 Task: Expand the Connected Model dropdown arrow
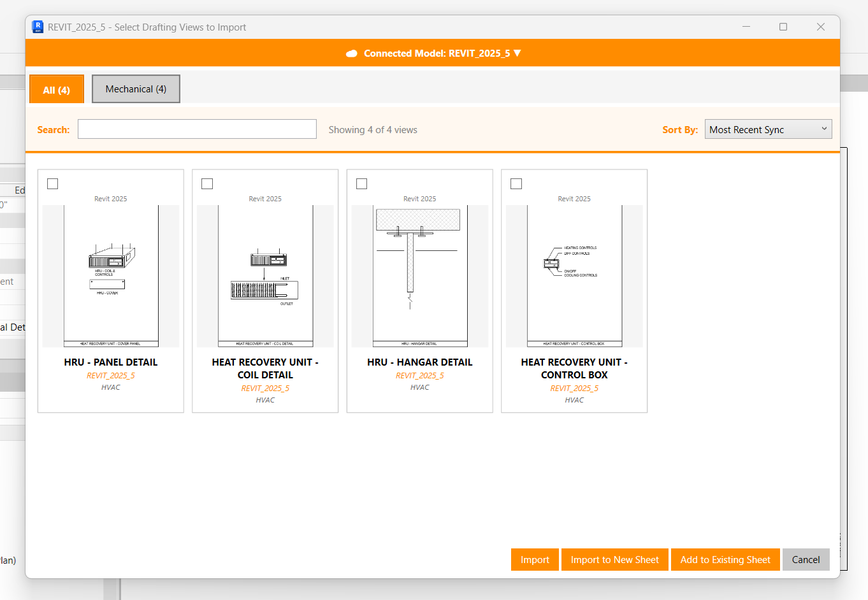(517, 54)
